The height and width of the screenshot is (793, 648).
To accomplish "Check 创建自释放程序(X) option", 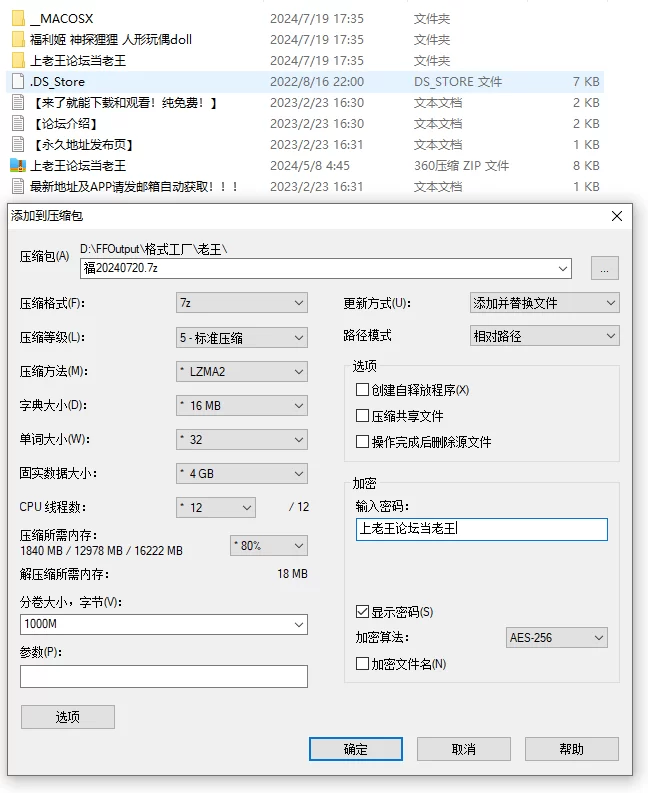I will 362,390.
